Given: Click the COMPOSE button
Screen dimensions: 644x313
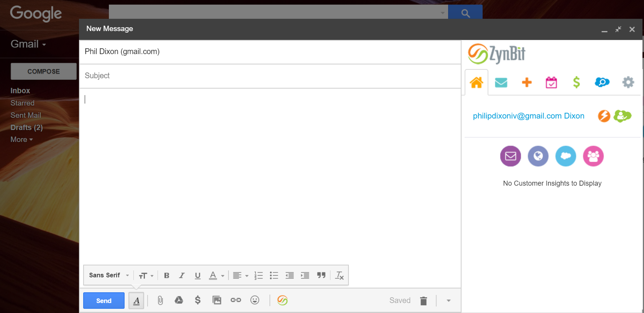Looking at the screenshot, I should tap(44, 71).
